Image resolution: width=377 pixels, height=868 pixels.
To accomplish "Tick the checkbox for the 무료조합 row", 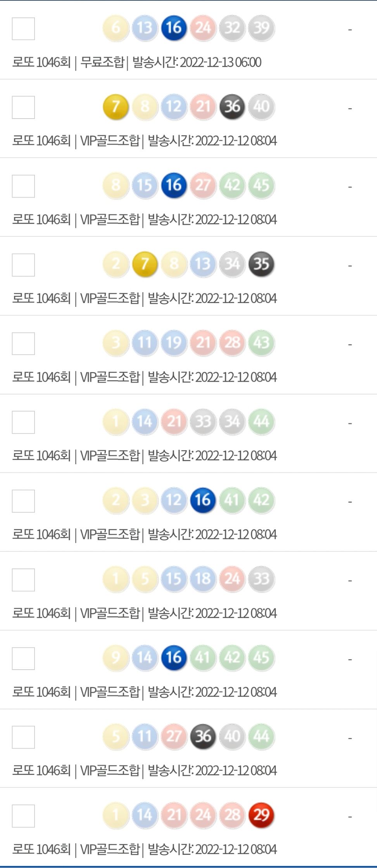I will (x=23, y=29).
